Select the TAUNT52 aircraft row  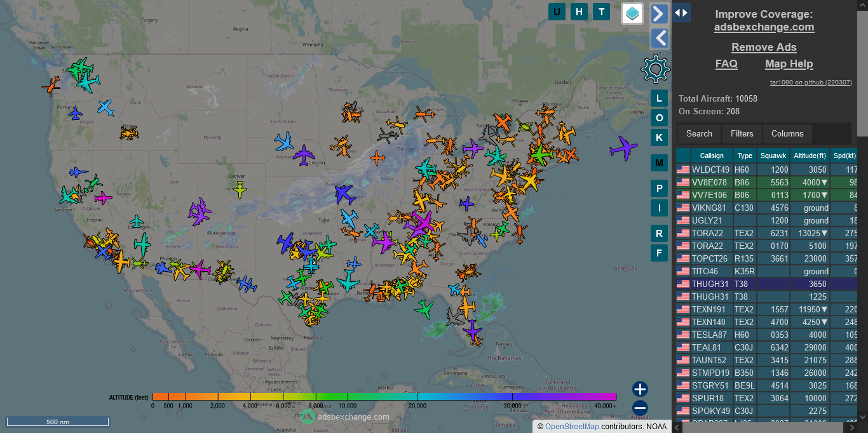pyautogui.click(x=767, y=360)
